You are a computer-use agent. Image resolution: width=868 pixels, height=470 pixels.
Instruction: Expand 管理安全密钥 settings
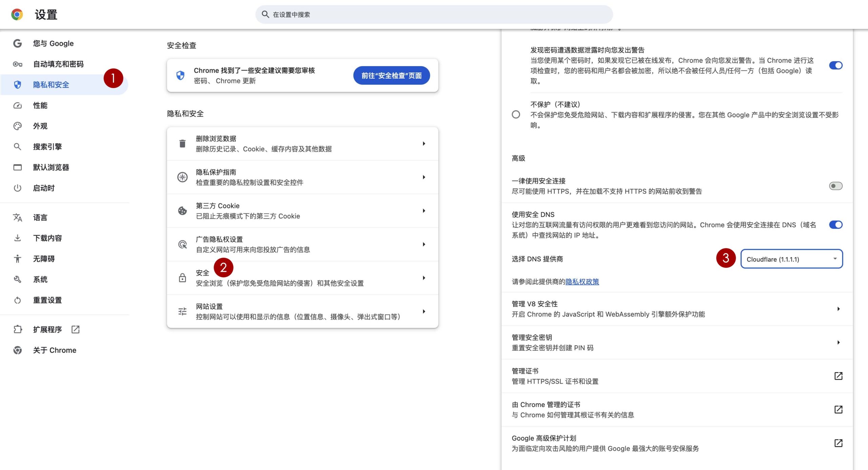839,342
